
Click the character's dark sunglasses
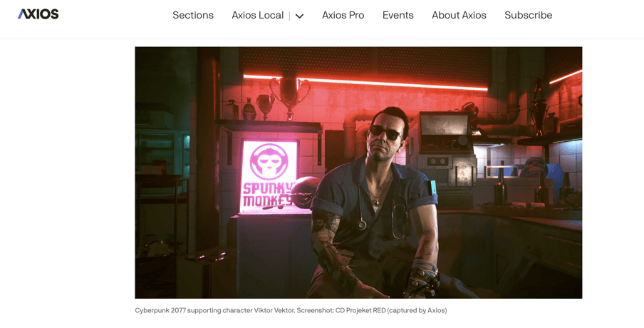click(385, 133)
